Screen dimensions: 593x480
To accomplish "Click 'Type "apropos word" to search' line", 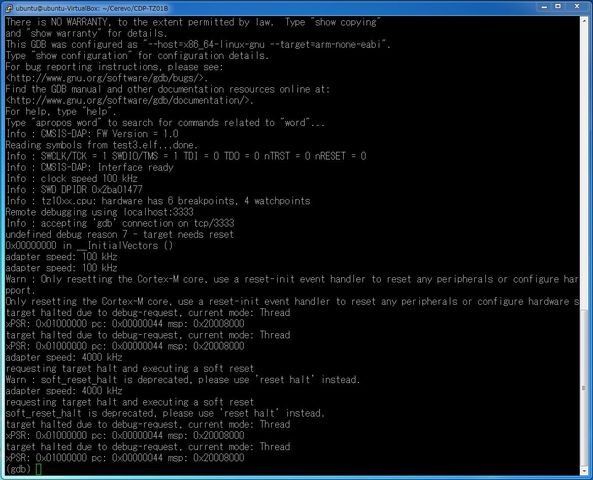I will [165, 123].
